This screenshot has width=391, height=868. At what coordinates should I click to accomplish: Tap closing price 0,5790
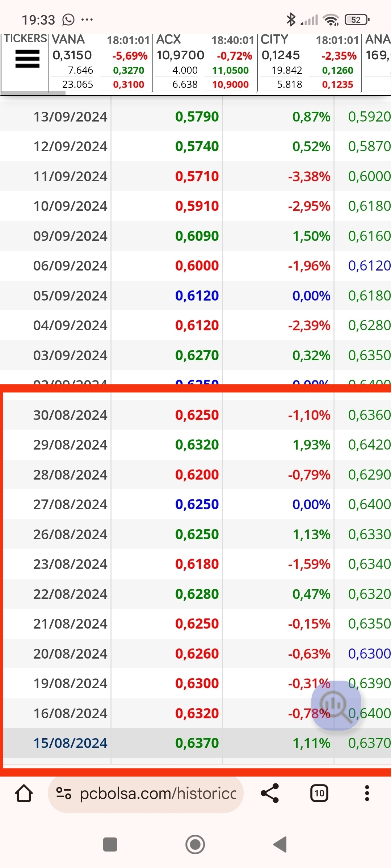point(197,117)
